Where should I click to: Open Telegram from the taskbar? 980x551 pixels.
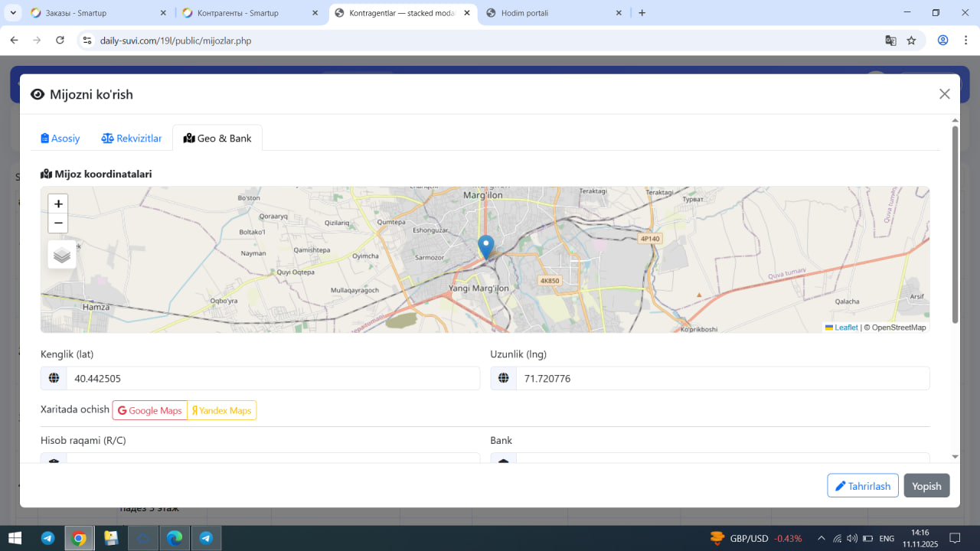(x=47, y=538)
